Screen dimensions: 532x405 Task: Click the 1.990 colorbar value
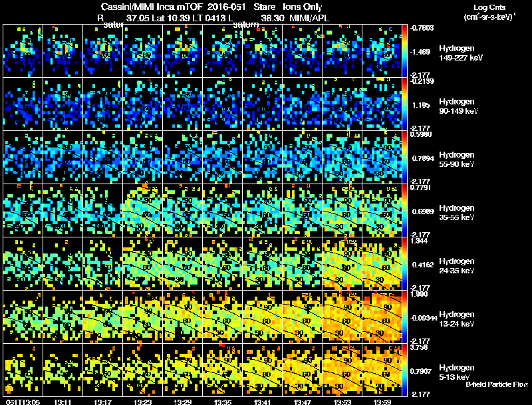click(419, 294)
